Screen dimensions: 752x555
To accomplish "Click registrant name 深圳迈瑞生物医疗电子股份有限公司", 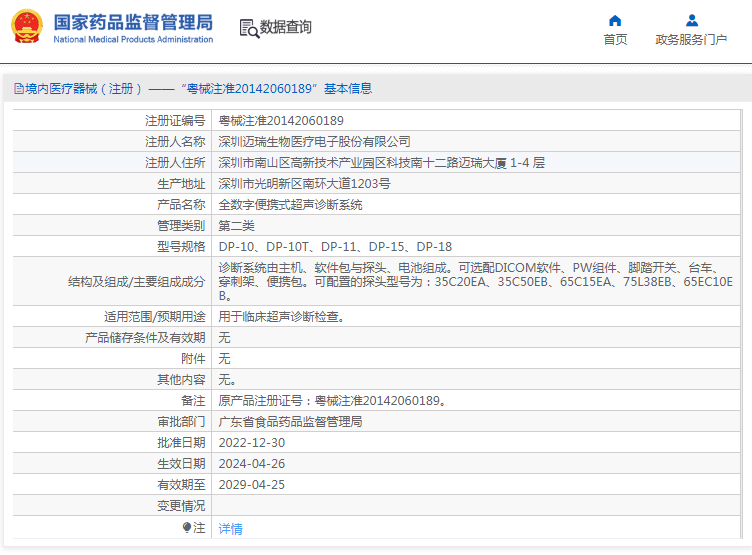I will coord(314,141).
